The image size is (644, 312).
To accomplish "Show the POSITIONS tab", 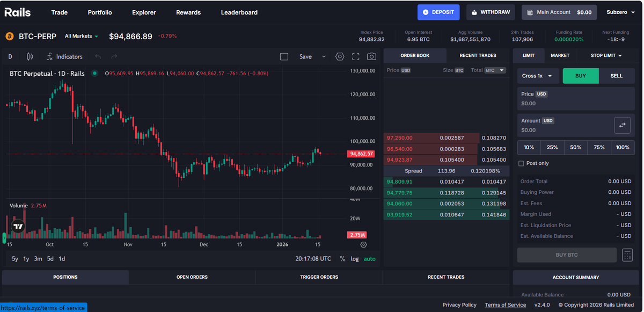I will coord(65,277).
